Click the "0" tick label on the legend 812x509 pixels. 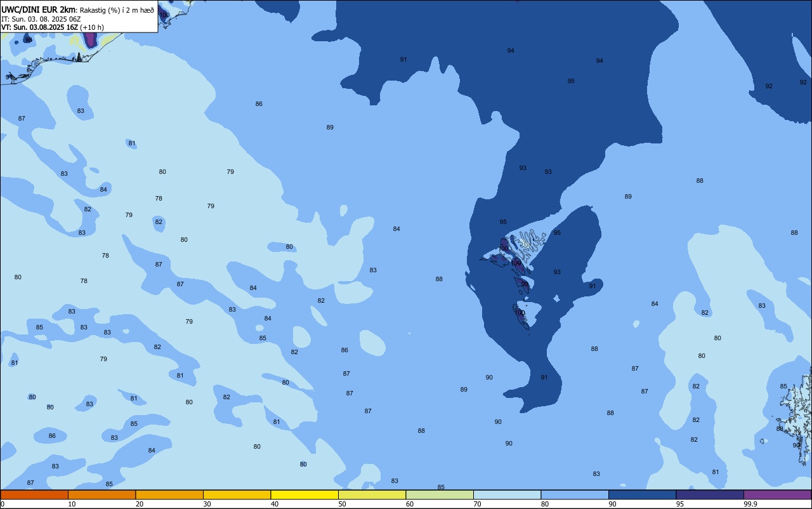(x=3, y=504)
